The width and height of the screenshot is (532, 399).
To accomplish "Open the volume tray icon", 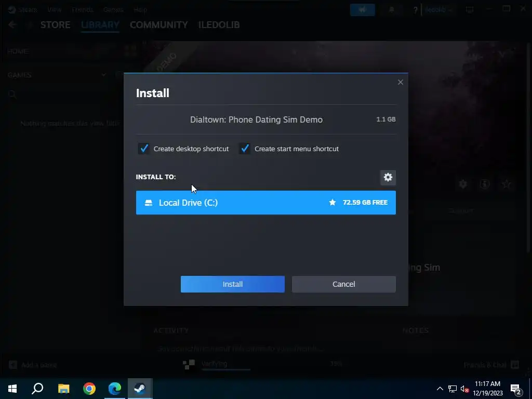I will click(x=464, y=389).
